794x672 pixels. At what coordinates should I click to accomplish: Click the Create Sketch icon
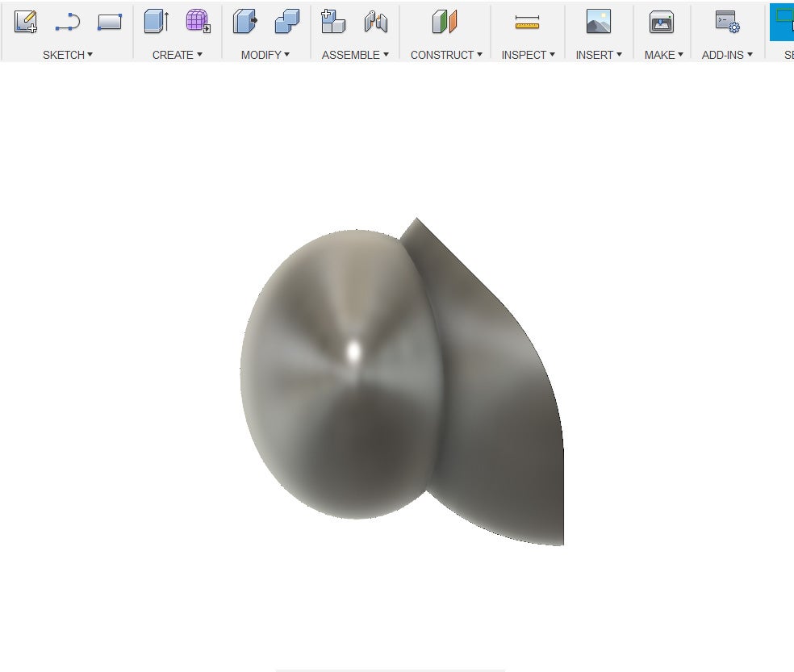pyautogui.click(x=26, y=22)
